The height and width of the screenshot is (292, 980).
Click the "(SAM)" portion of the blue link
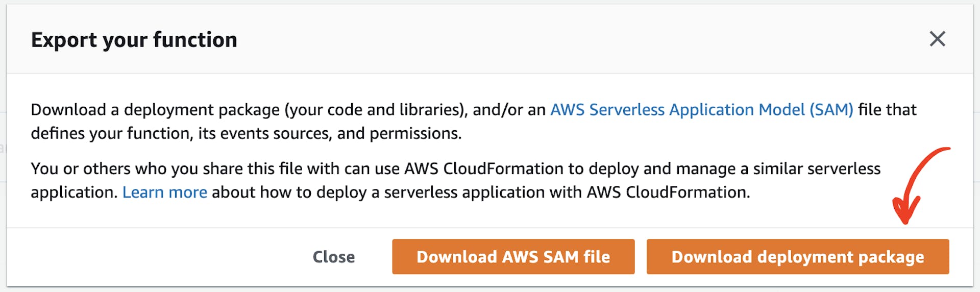click(x=831, y=110)
